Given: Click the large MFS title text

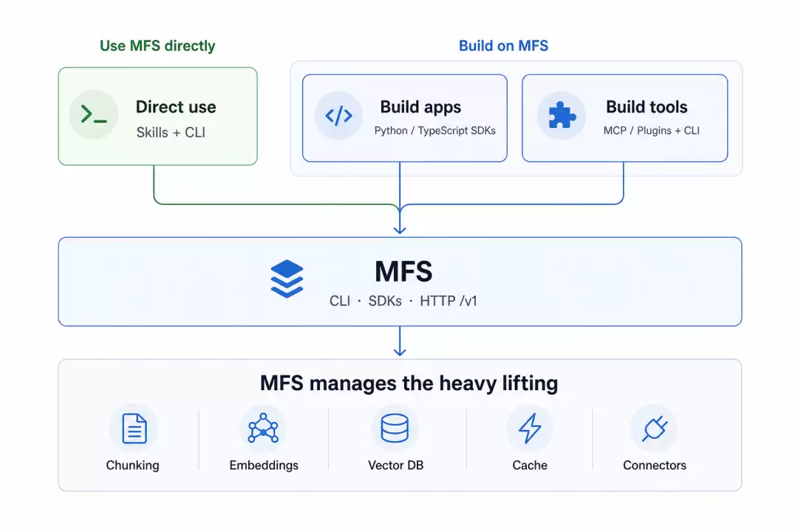Looking at the screenshot, I should (403, 271).
